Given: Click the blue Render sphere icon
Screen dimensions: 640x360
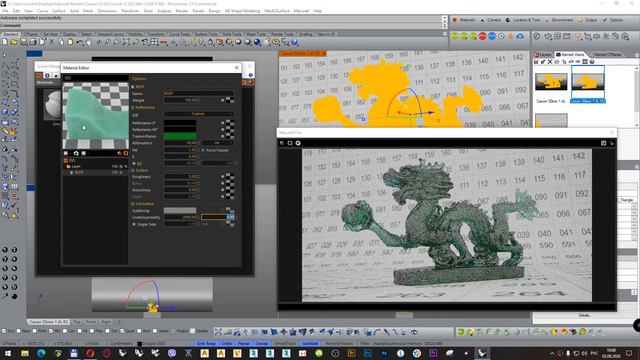Looking at the screenshot, I should pyautogui.click(x=257, y=42).
